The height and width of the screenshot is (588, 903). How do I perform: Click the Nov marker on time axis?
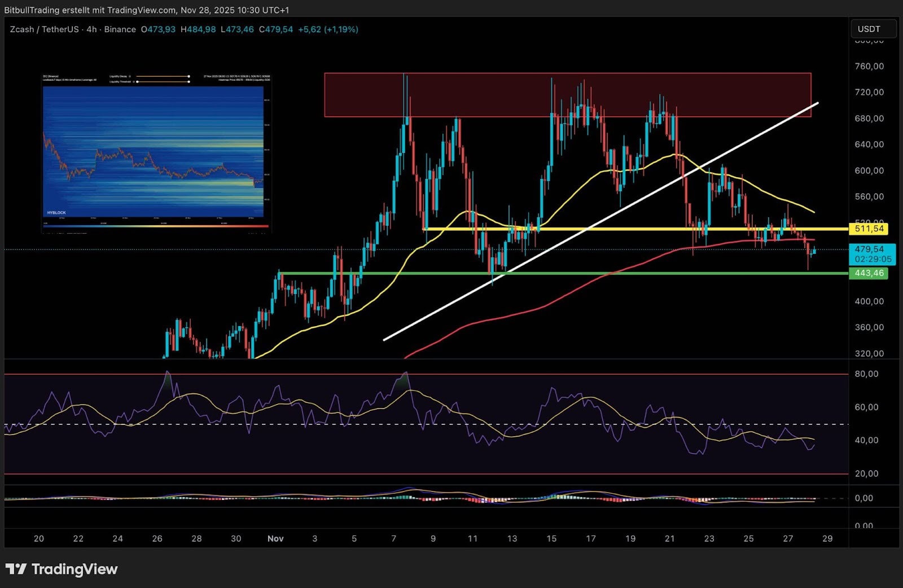coord(275,538)
